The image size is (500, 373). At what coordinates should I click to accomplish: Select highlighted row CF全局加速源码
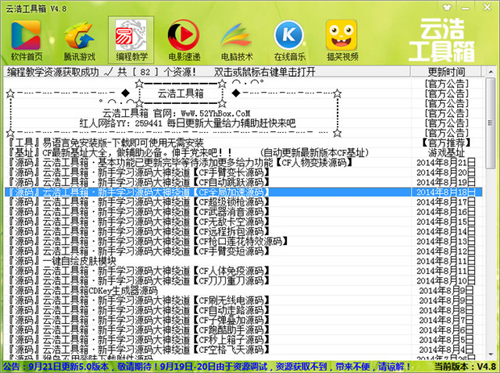(x=243, y=192)
